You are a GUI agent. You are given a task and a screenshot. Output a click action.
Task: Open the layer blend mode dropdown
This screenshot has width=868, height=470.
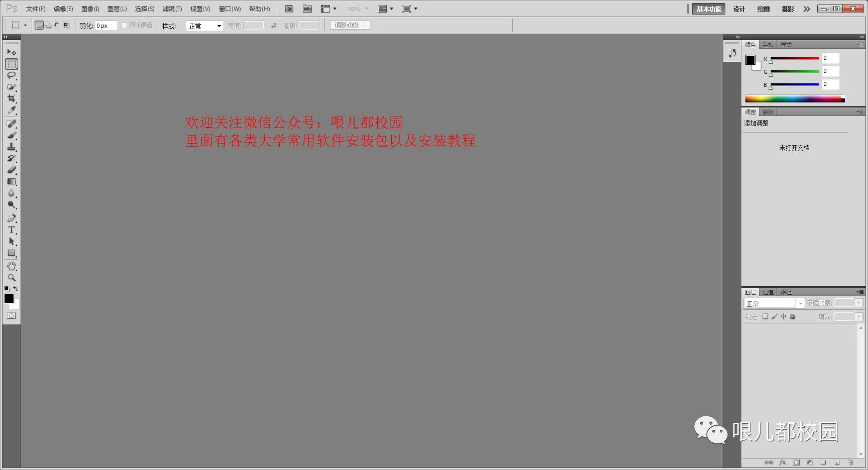[774, 303]
